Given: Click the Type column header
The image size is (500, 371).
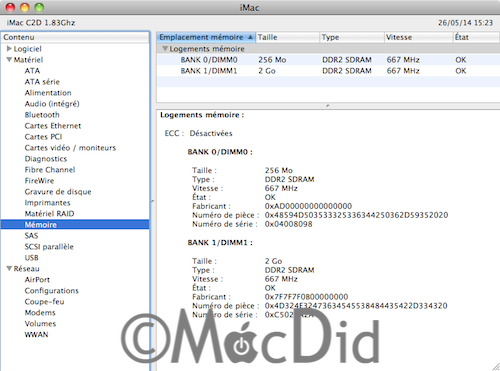Looking at the screenshot, I should 352,37.
